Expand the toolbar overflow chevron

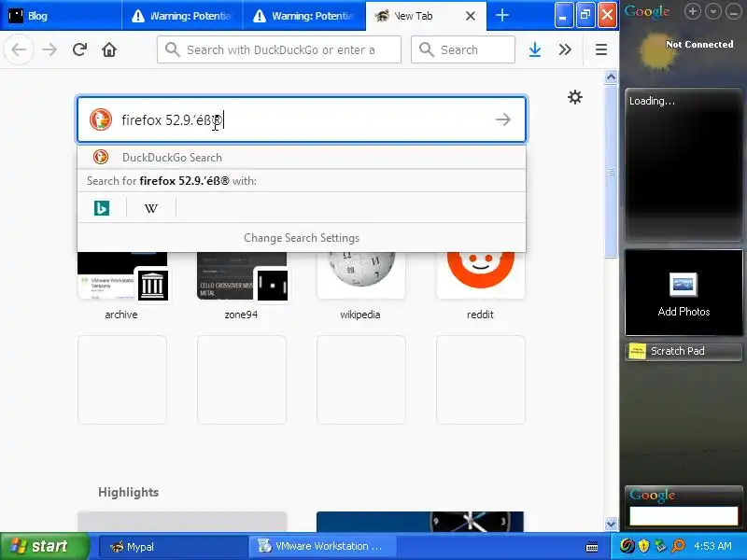[x=565, y=49]
